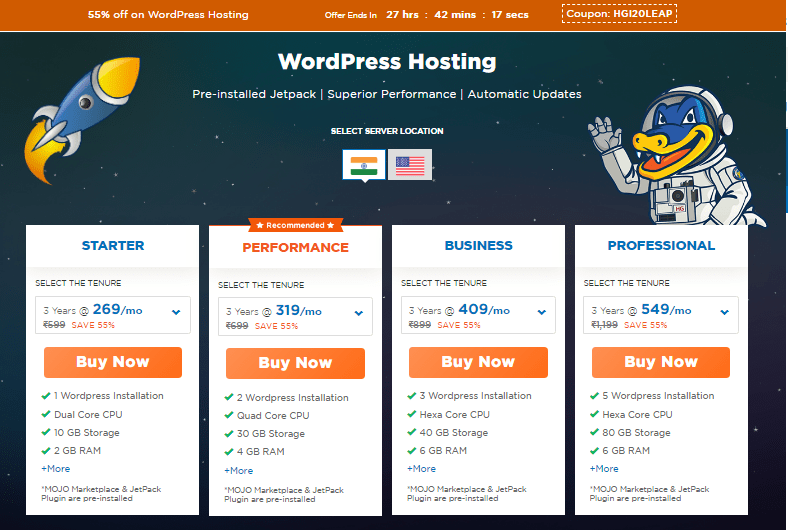
Task: Open Business plan tenure dropdown
Action: click(x=478, y=315)
